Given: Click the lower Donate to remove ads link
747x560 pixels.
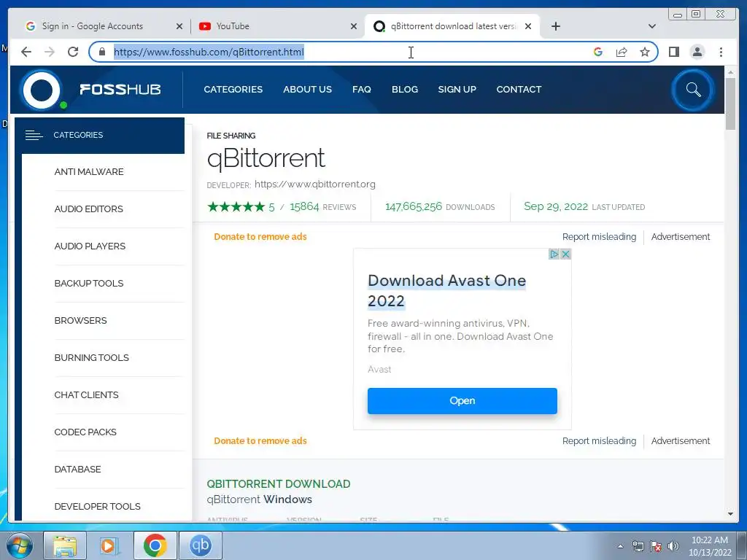Looking at the screenshot, I should [260, 441].
